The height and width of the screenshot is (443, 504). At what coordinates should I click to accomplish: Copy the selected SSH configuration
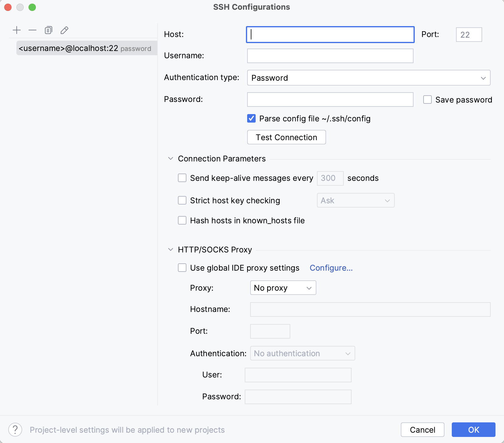[48, 30]
